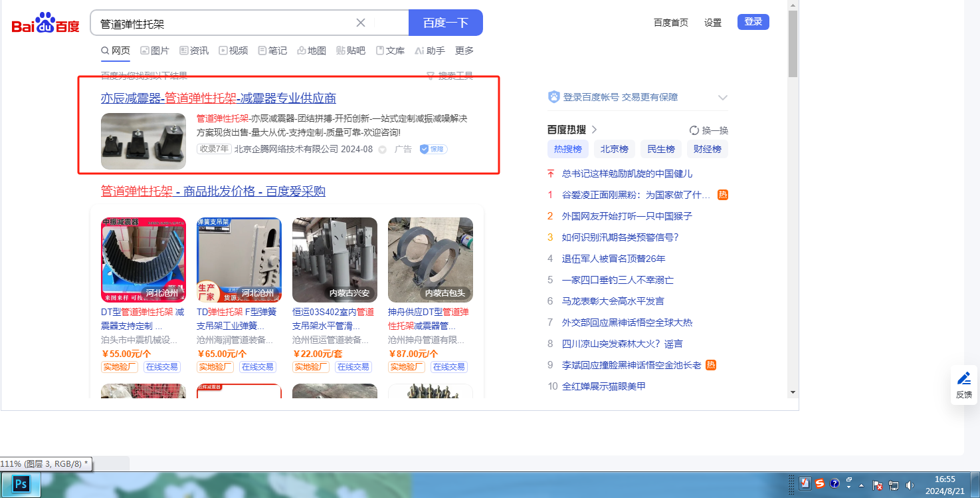Open the 笔记 tab

272,51
